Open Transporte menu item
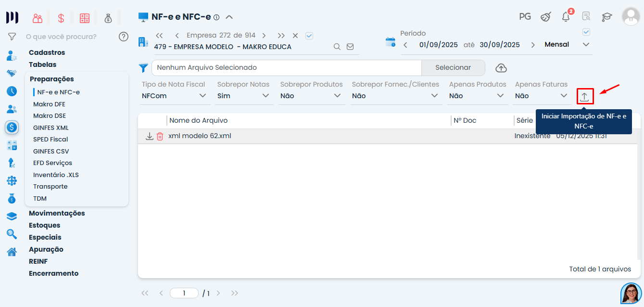This screenshot has width=644, height=307. [x=51, y=187]
